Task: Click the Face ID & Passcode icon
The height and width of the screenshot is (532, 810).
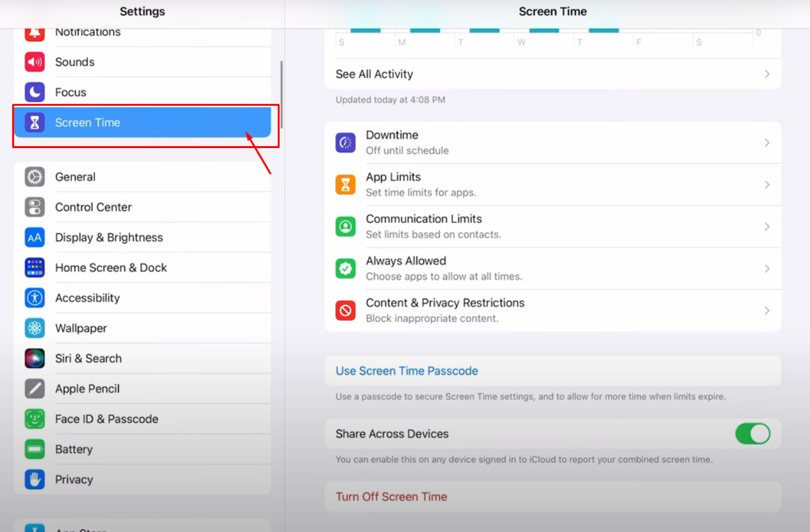Action: [35, 419]
